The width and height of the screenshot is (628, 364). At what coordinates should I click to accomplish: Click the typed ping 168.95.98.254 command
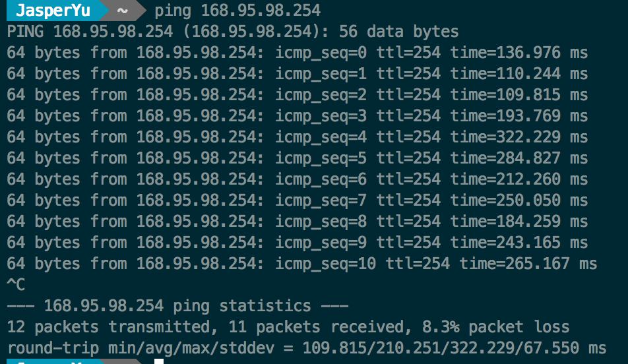click(237, 11)
